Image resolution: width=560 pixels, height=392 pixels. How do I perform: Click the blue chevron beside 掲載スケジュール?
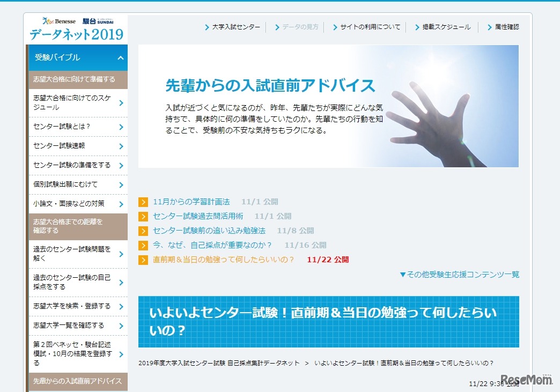click(417, 26)
